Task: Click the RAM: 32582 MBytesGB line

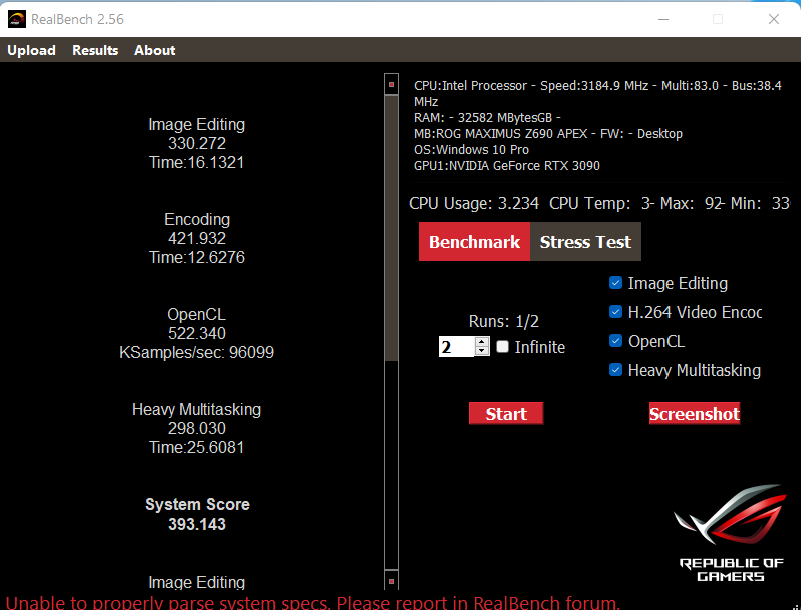Action: (x=487, y=118)
